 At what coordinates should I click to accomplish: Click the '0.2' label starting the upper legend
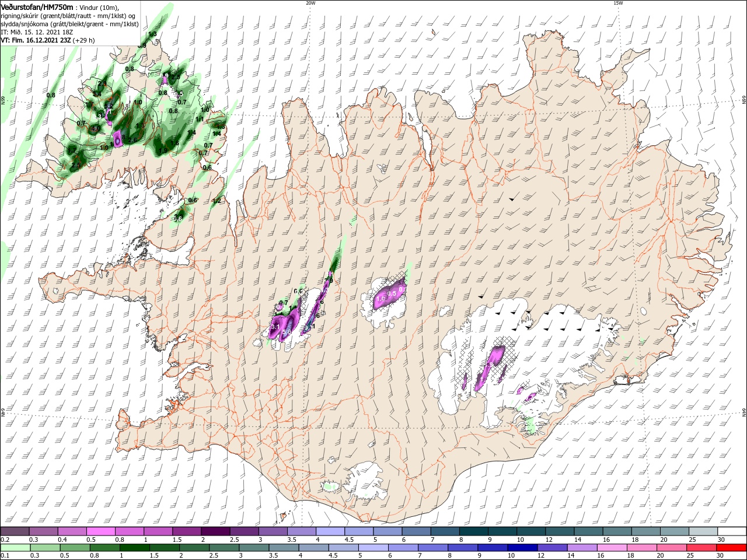click(x=6, y=540)
